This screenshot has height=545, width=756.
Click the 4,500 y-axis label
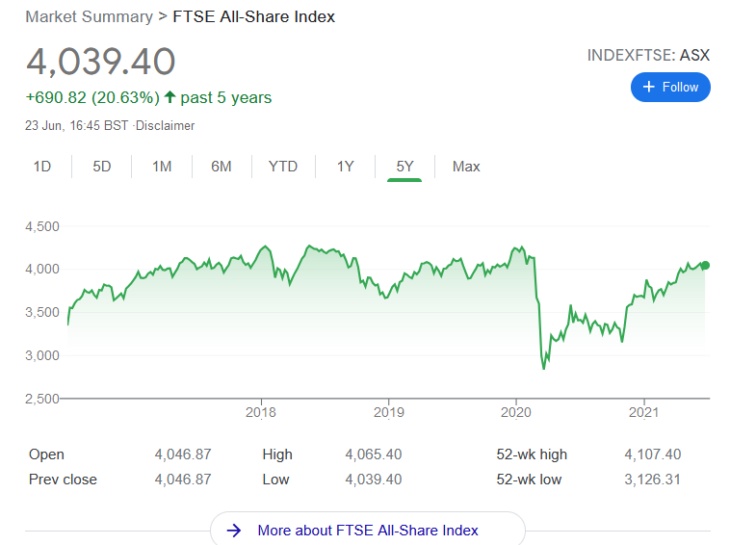[x=42, y=226]
